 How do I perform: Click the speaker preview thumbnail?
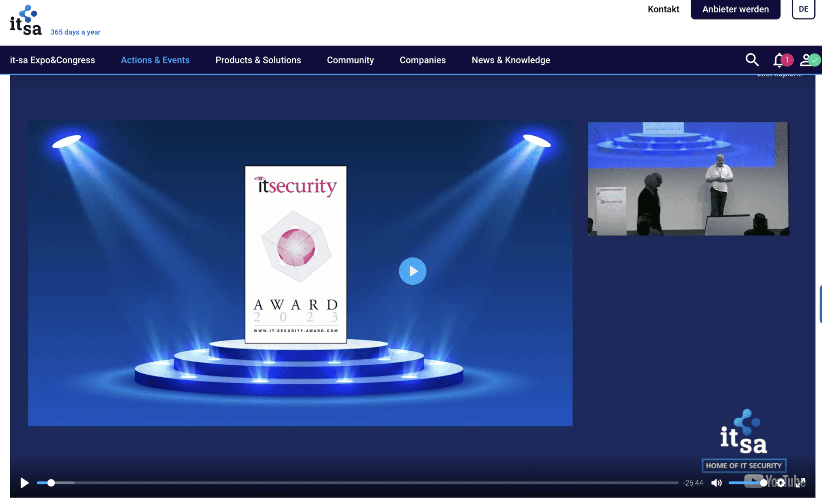pyautogui.click(x=688, y=178)
